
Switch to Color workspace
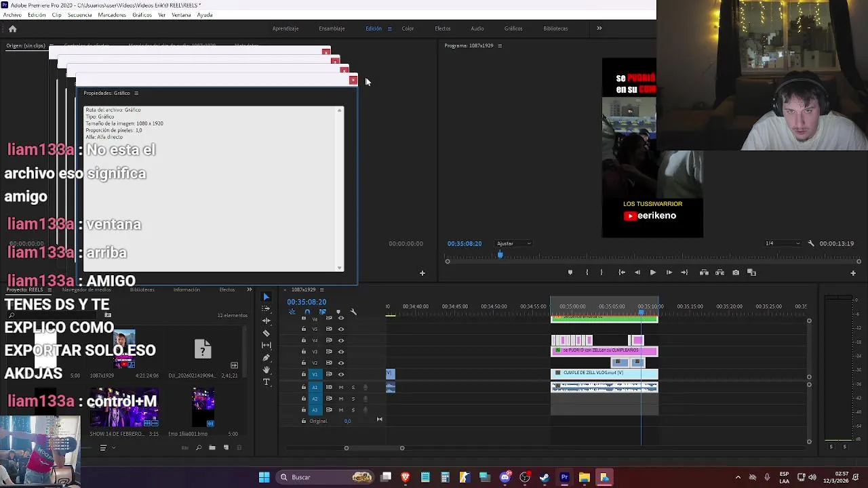click(408, 28)
